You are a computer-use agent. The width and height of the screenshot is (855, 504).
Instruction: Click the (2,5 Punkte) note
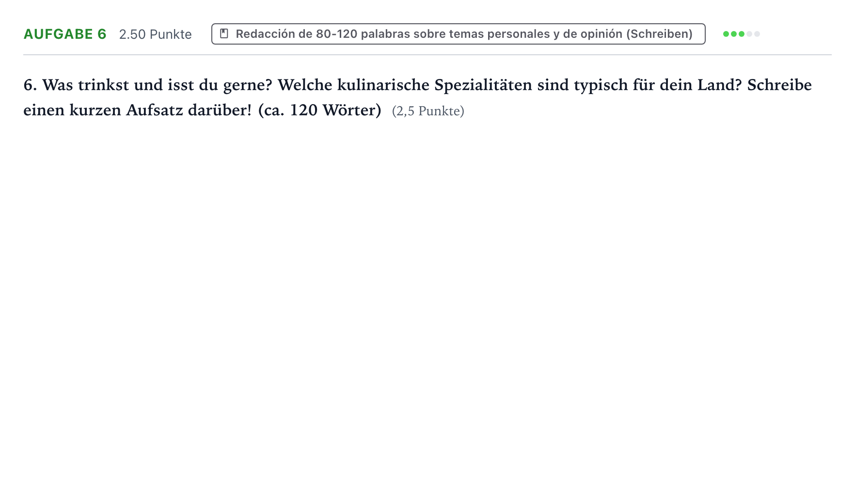428,111
